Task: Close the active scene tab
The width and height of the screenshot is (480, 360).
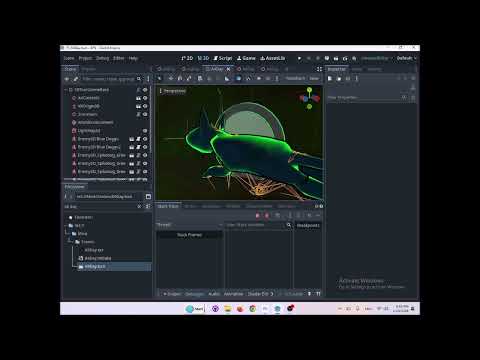Action: point(228,69)
